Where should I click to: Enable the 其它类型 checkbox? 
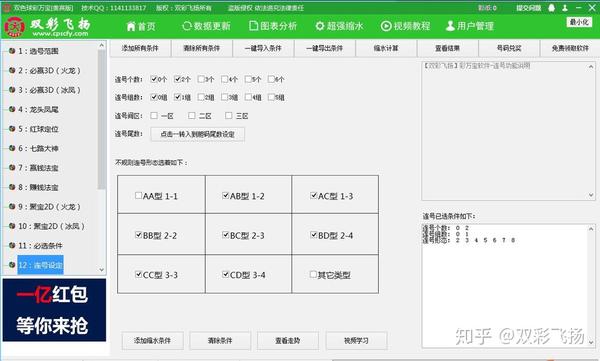click(313, 274)
